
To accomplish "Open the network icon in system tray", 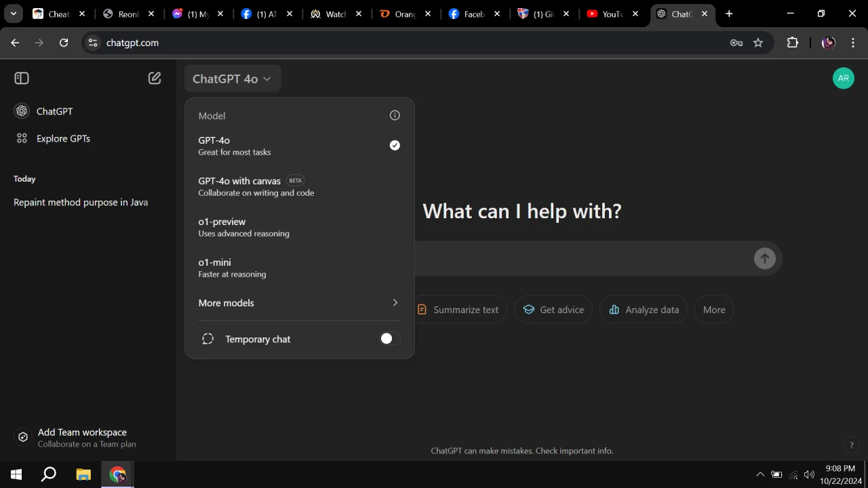I will click(793, 474).
